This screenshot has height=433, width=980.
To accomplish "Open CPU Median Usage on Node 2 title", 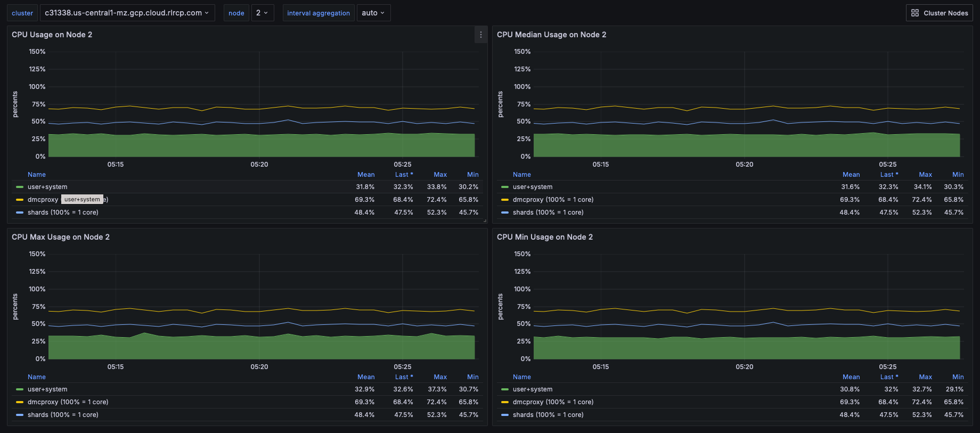I will (551, 35).
